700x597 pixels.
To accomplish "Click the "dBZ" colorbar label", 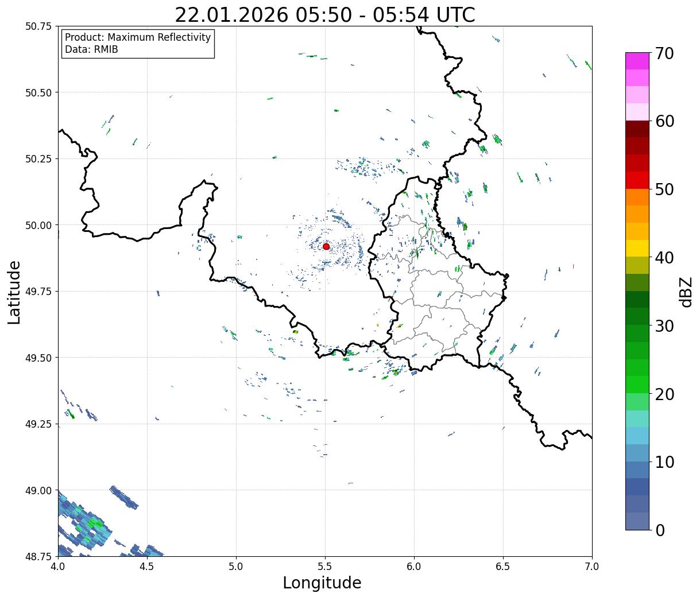I will [x=686, y=291].
